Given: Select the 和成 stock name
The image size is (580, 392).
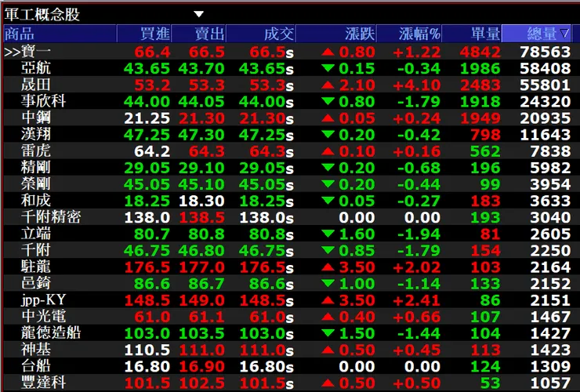Looking at the screenshot, I should [x=36, y=200].
